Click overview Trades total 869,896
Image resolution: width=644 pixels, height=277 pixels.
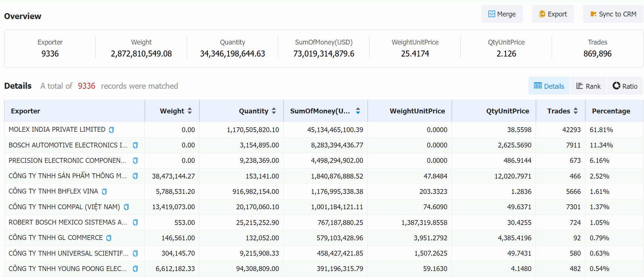click(x=598, y=54)
